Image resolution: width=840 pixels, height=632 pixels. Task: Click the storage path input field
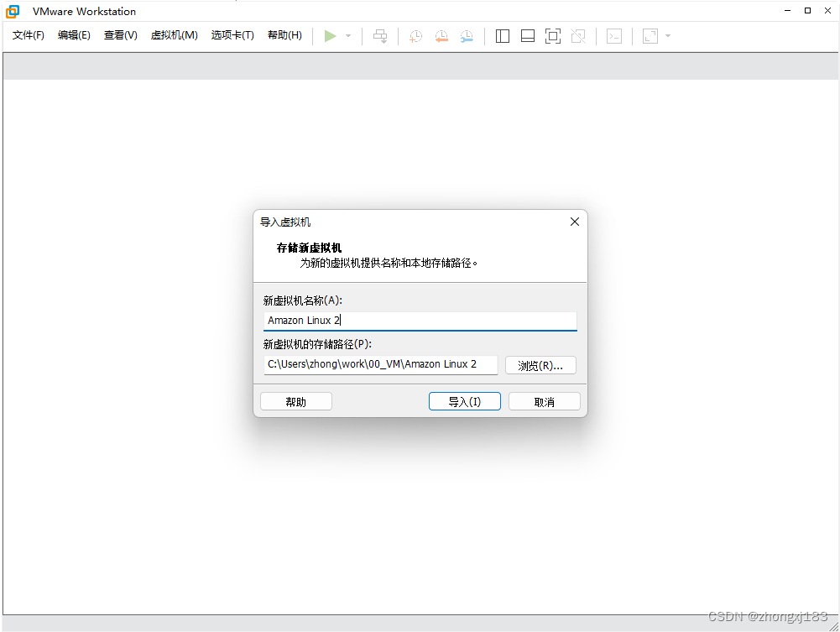[380, 365]
